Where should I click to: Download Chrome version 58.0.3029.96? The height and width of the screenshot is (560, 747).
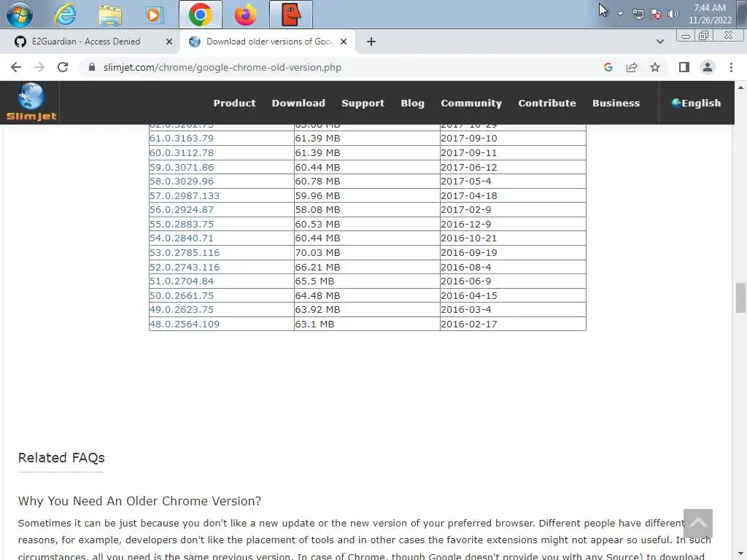pos(182,181)
